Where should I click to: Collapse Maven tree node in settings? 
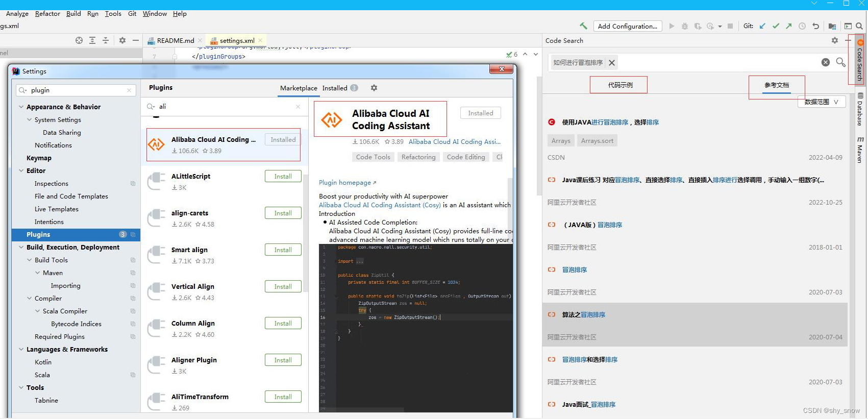[x=38, y=273]
